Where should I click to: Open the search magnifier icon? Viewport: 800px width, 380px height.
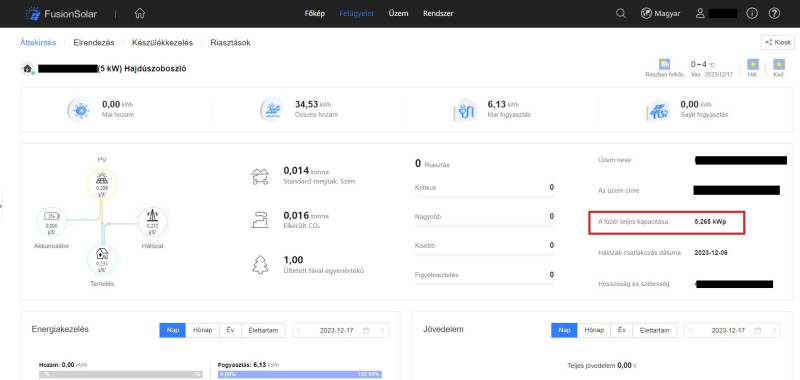(x=620, y=14)
